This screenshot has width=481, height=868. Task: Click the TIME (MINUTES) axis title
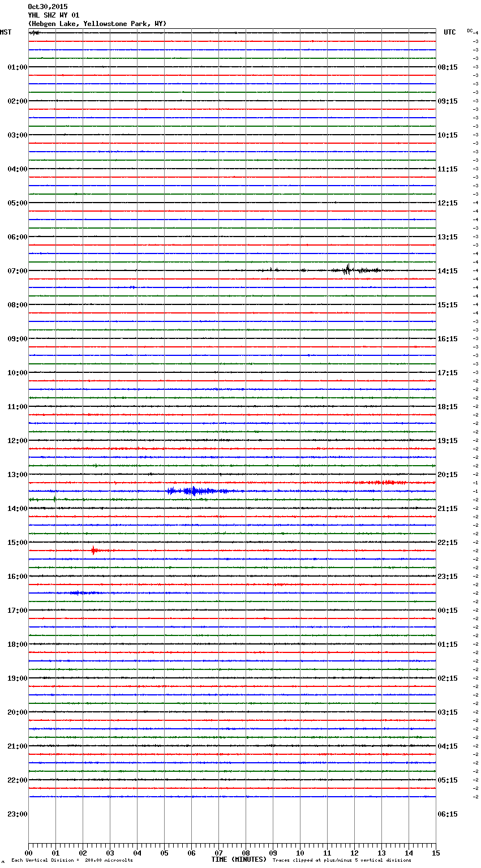(239, 860)
